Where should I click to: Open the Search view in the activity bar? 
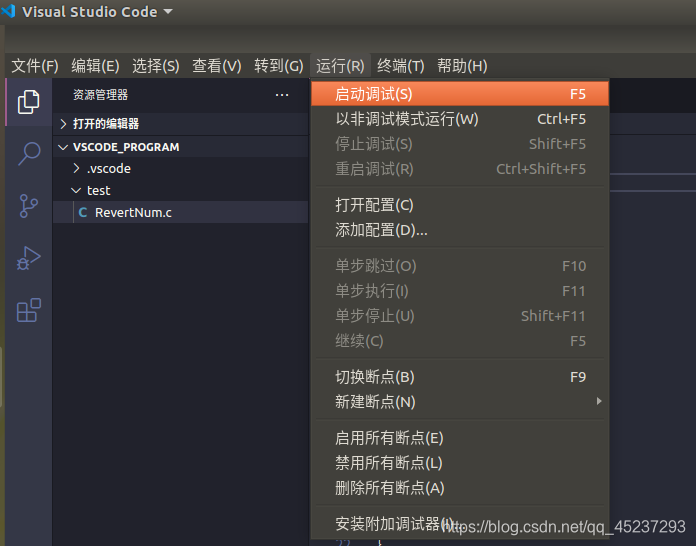coord(29,154)
